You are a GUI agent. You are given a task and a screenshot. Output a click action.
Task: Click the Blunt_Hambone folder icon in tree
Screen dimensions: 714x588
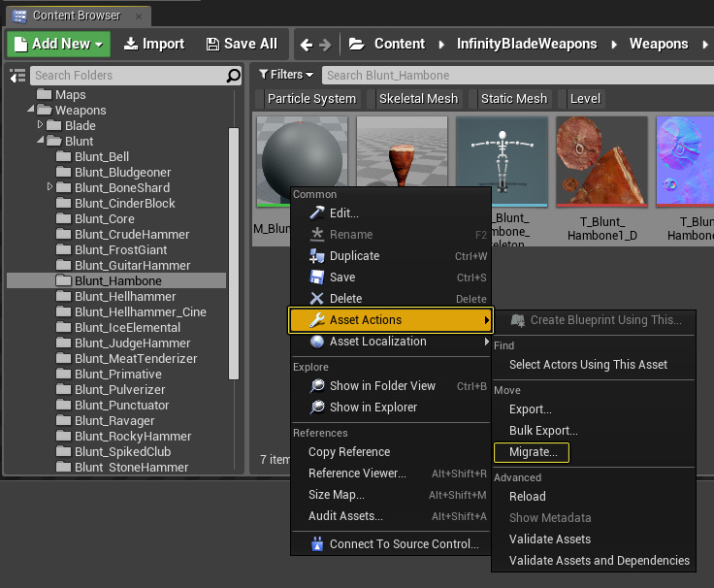(64, 280)
